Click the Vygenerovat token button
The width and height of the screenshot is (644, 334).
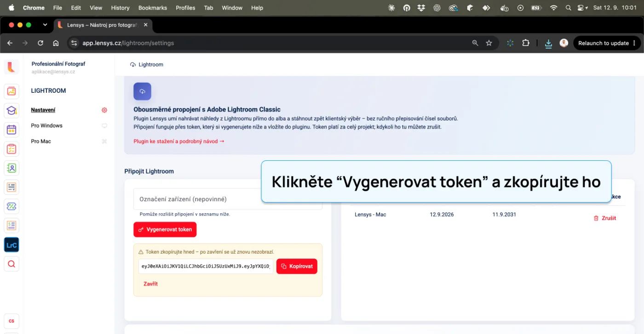[x=165, y=229]
